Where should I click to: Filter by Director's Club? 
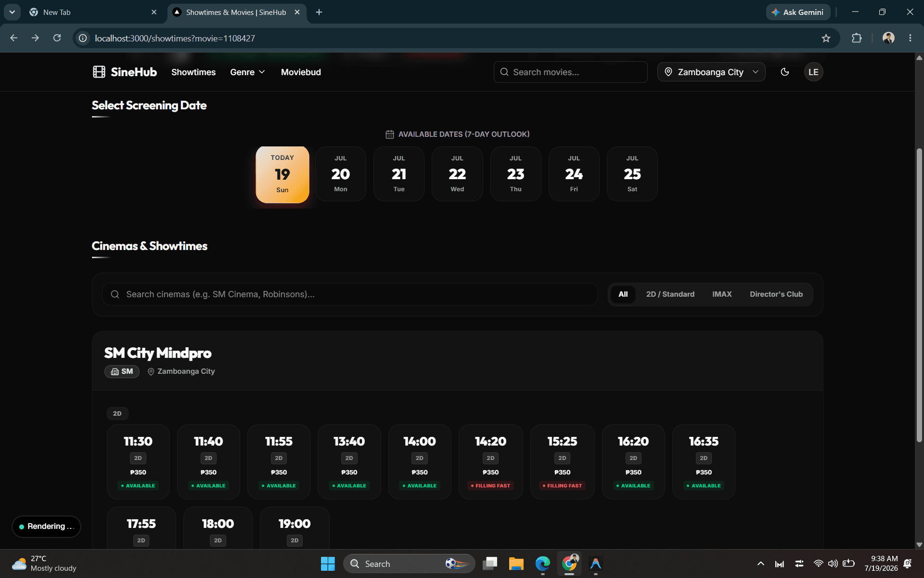tap(776, 294)
